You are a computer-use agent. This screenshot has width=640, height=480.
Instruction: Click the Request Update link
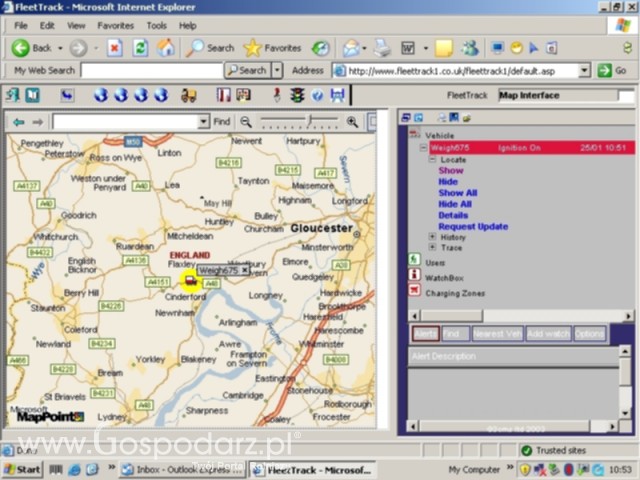point(472,226)
